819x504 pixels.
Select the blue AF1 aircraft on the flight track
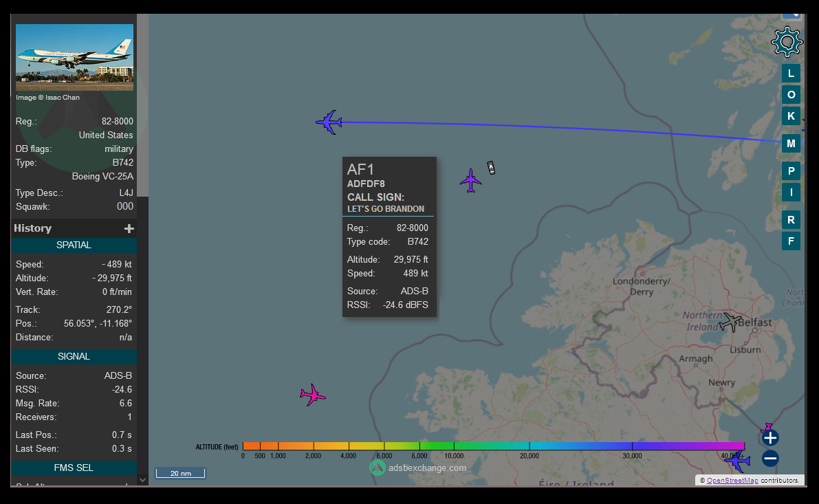pyautogui.click(x=329, y=122)
